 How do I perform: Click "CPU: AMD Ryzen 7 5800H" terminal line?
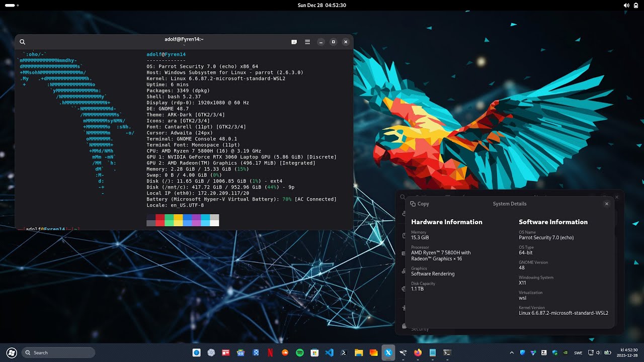pos(204,151)
